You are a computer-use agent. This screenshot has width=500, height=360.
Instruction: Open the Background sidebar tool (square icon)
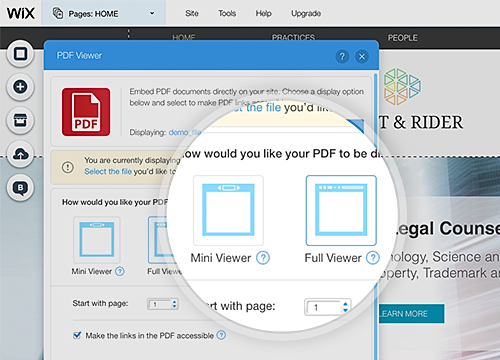coord(20,54)
